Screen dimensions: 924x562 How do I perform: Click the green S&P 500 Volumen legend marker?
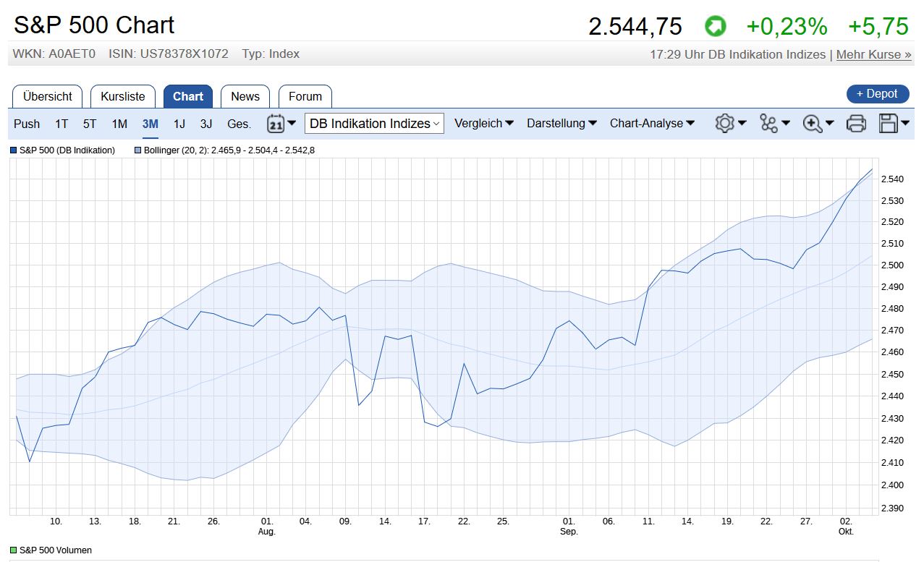tap(14, 550)
